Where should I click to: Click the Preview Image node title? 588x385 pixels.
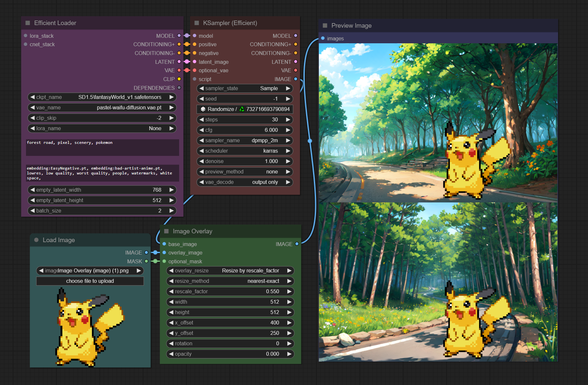click(351, 26)
